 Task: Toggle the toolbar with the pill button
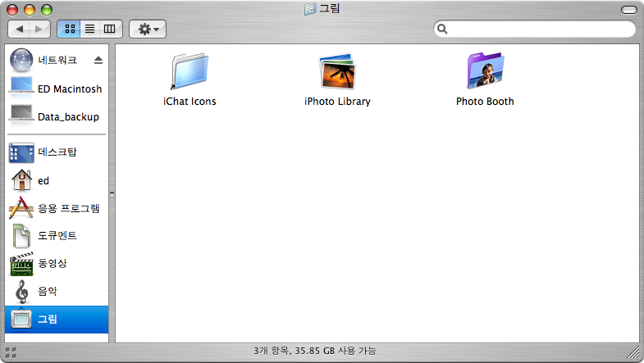click(628, 10)
